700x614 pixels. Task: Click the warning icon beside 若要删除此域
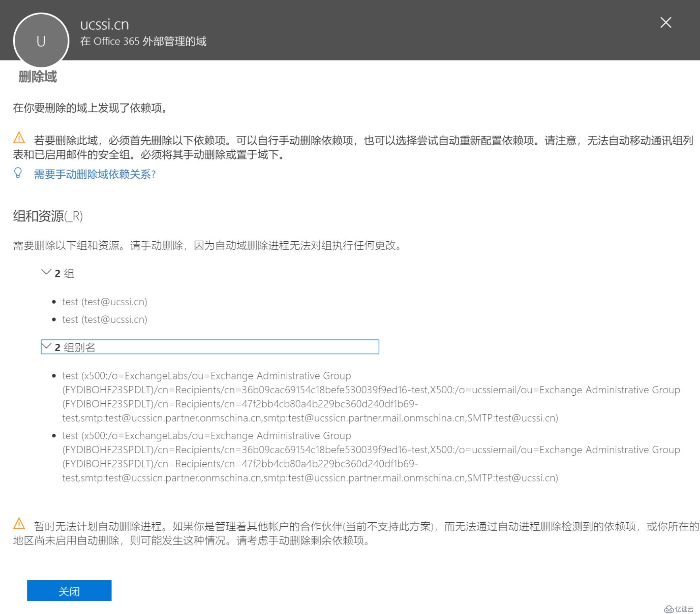coord(19,138)
